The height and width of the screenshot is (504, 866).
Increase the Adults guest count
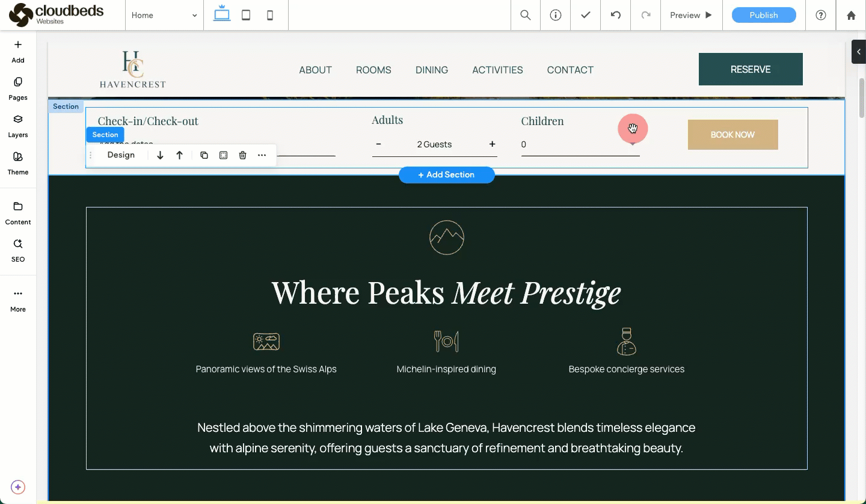(x=492, y=144)
